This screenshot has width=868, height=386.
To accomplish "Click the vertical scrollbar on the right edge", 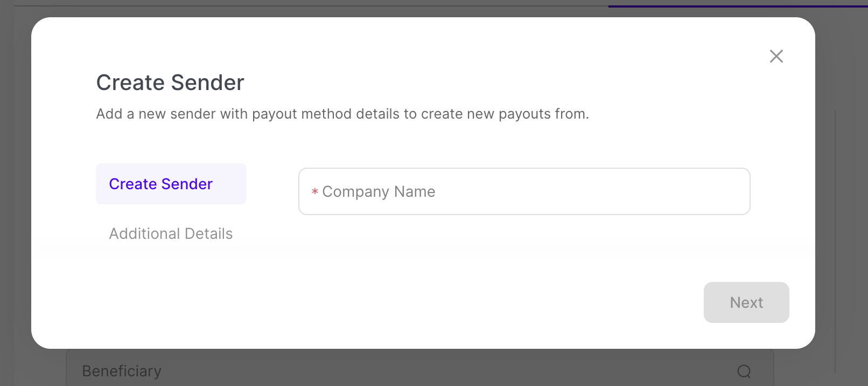I will click(x=835, y=243).
